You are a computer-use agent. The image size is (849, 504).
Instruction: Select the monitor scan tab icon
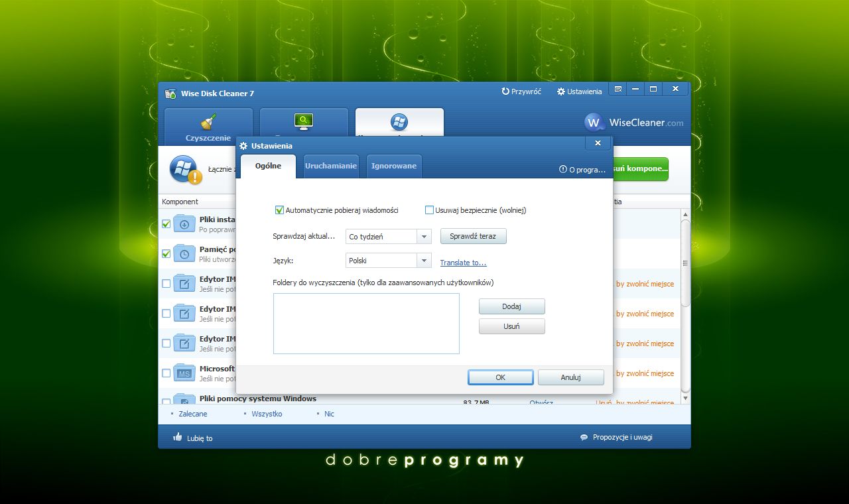click(304, 121)
